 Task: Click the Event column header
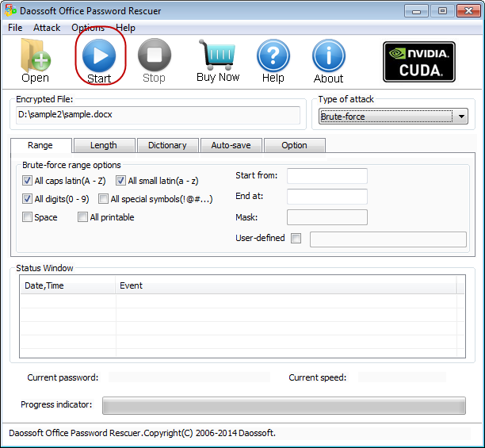[x=286, y=285]
